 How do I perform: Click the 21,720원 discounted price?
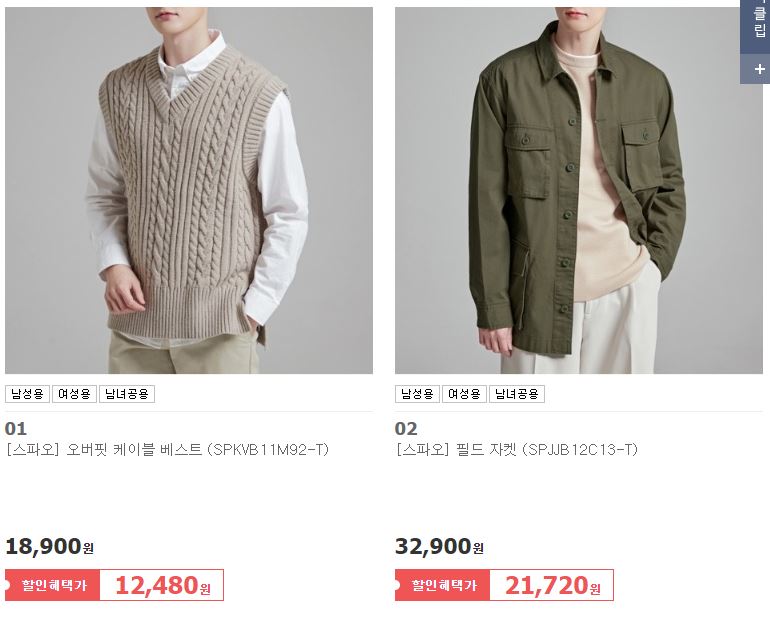552,585
